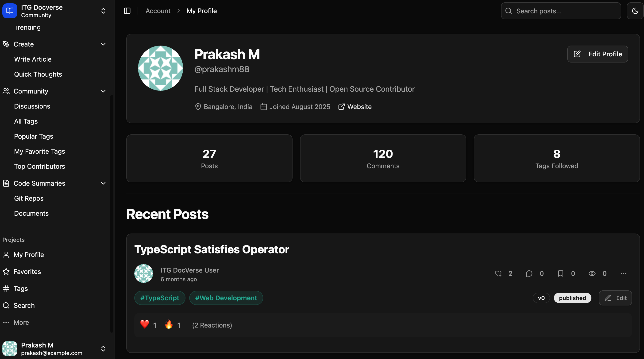Image resolution: width=644 pixels, height=359 pixels.
Task: Select the #TypeScript tag chip
Action: tap(159, 298)
